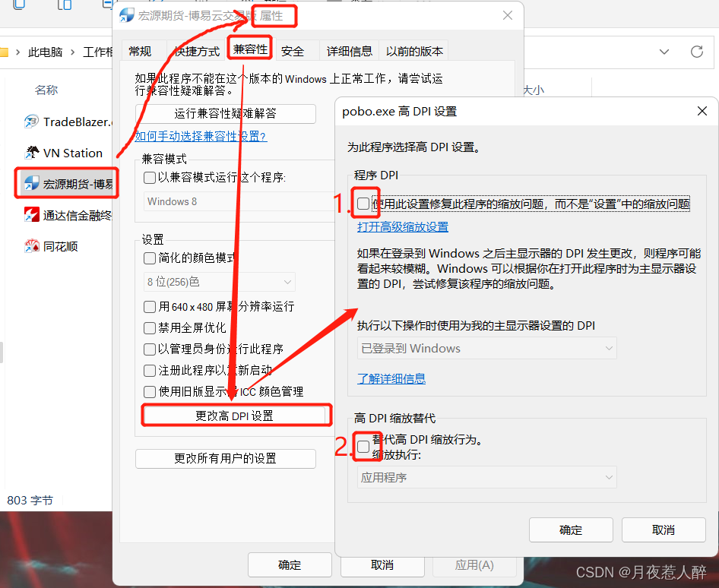Click 确定 in the 属性 dialog
Image resolution: width=719 pixels, height=588 pixels.
click(290, 564)
